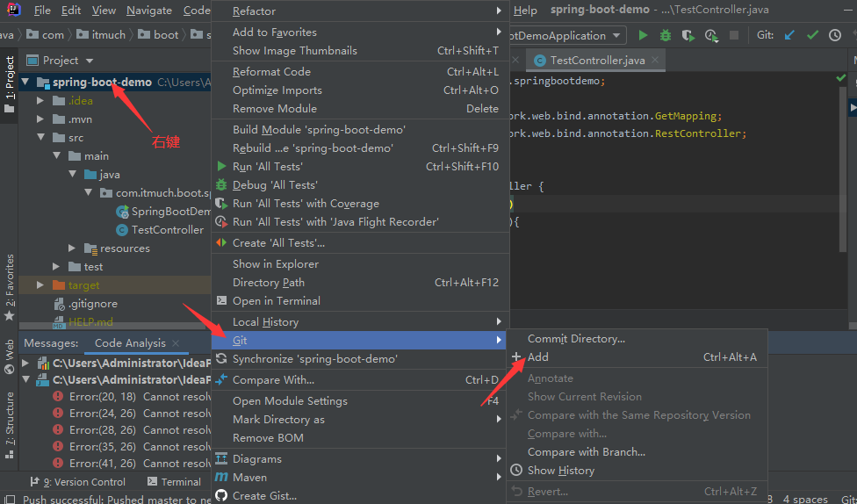
Task: Switch to TestController.java editor tab
Action: (x=597, y=61)
